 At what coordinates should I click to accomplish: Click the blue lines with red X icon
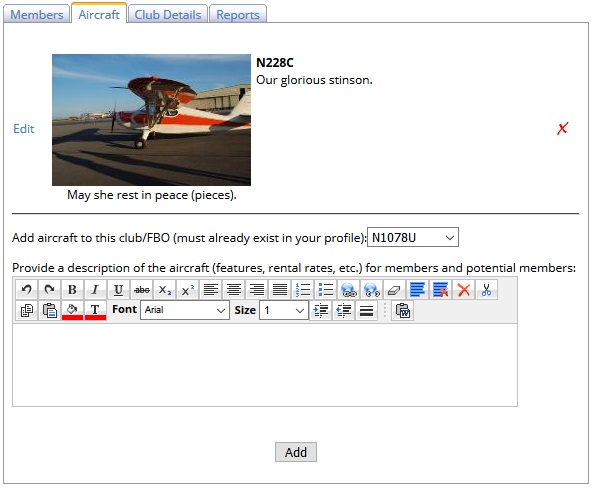441,290
